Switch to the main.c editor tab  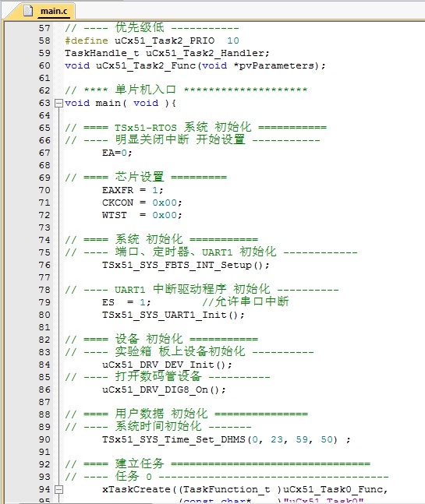tap(44, 11)
